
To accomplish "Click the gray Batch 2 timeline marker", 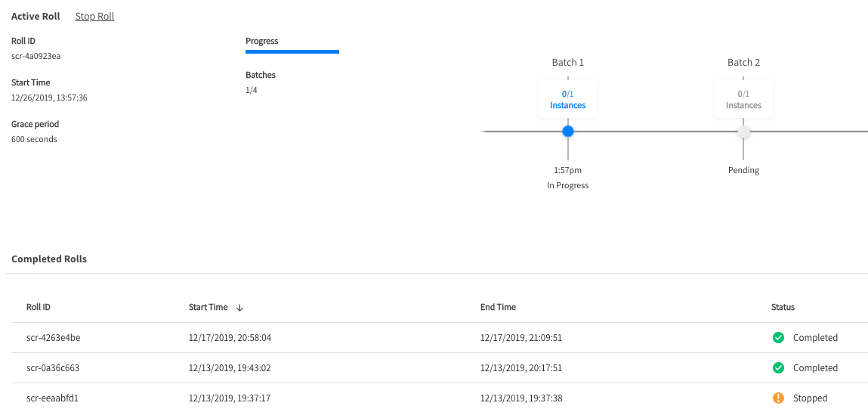I will (x=743, y=132).
